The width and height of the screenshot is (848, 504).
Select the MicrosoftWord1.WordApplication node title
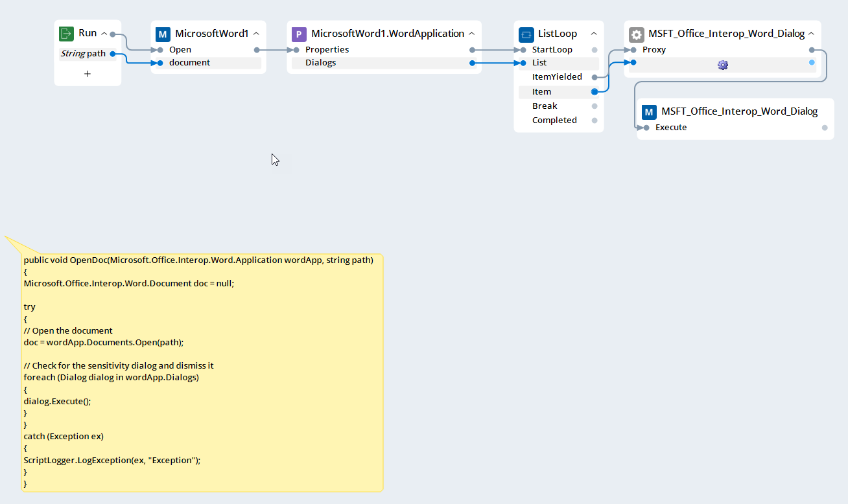(x=388, y=34)
